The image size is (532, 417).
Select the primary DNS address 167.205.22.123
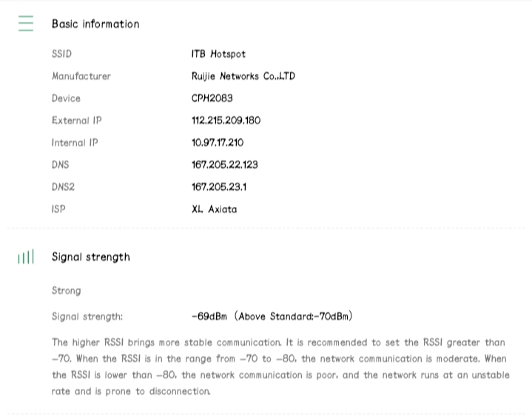point(224,165)
